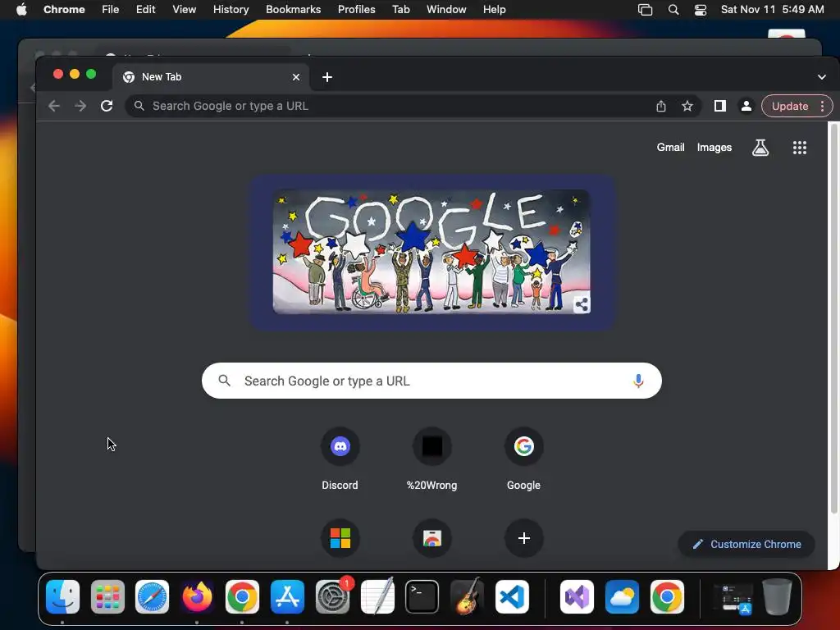Go back using the back arrow
This screenshot has height=630, width=840.
[54, 106]
